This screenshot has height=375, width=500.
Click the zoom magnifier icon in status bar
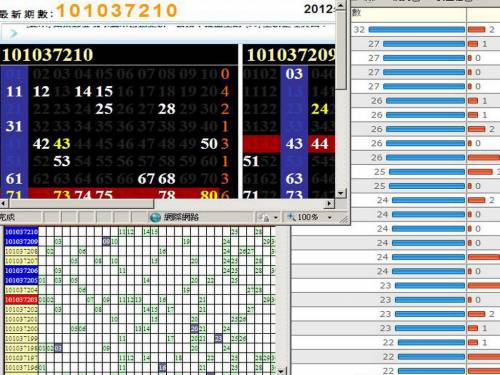[291, 217]
